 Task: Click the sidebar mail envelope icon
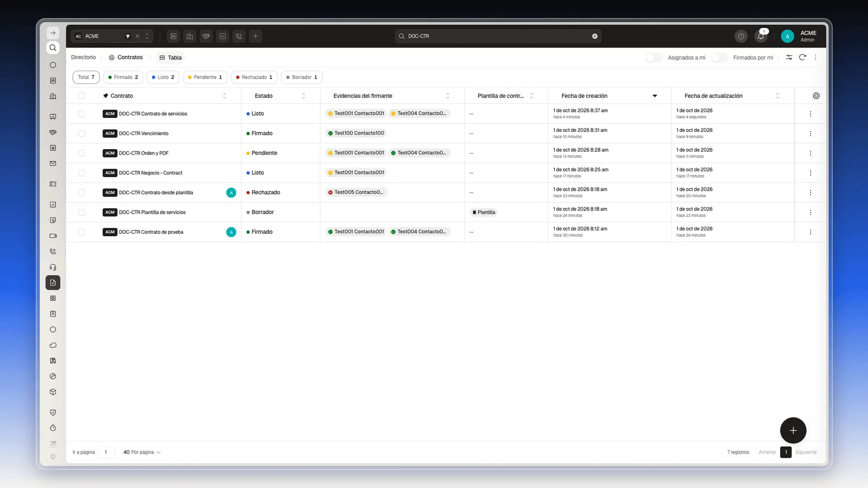[x=53, y=164]
